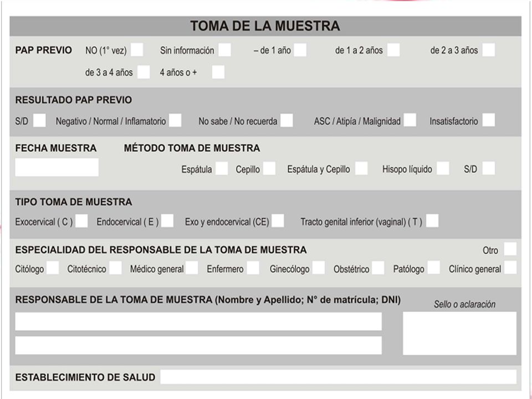Tick Negativo / Normal / Inflamatorio box

coord(175,120)
